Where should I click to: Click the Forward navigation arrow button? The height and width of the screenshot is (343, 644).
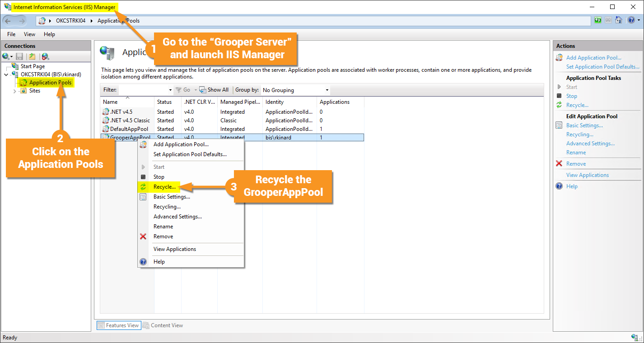pos(22,21)
